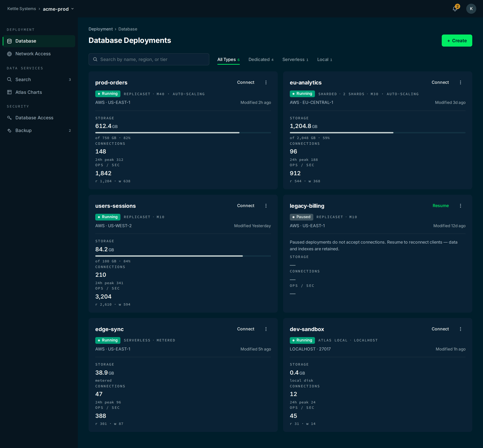The image size is (483, 448).
Task: Go to Kettle Systems organization breadcrumb
Action: pos(22,9)
